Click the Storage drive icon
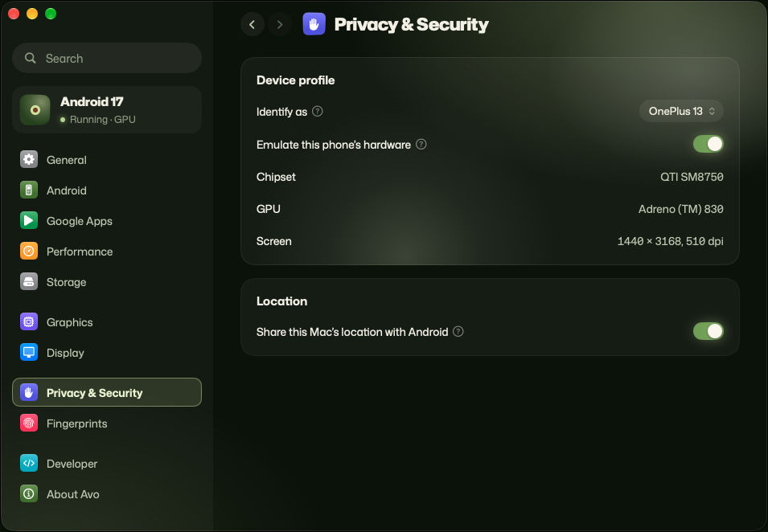 tap(29, 282)
